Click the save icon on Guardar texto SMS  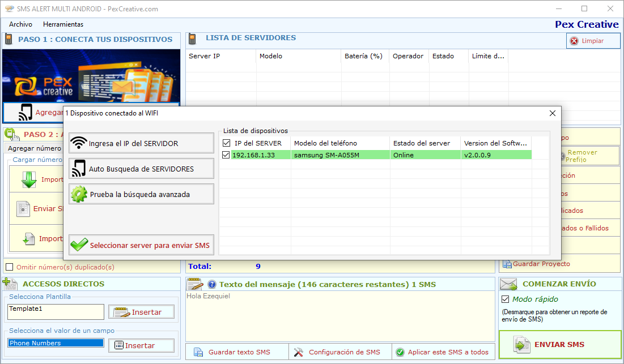pyautogui.click(x=198, y=352)
